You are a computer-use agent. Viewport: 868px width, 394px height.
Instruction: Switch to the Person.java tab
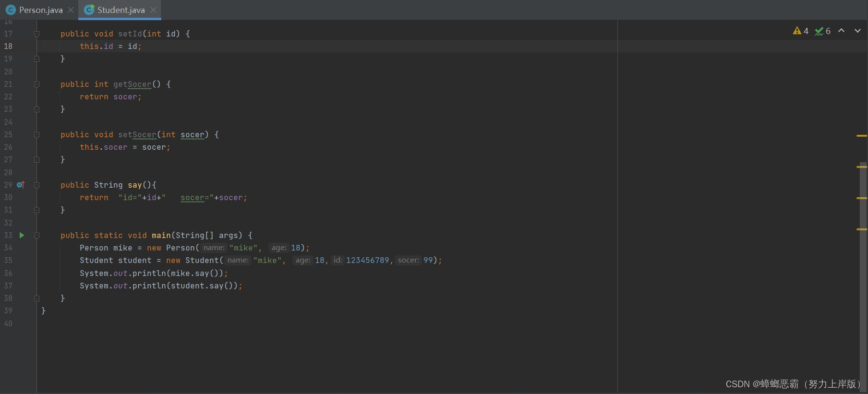click(41, 10)
